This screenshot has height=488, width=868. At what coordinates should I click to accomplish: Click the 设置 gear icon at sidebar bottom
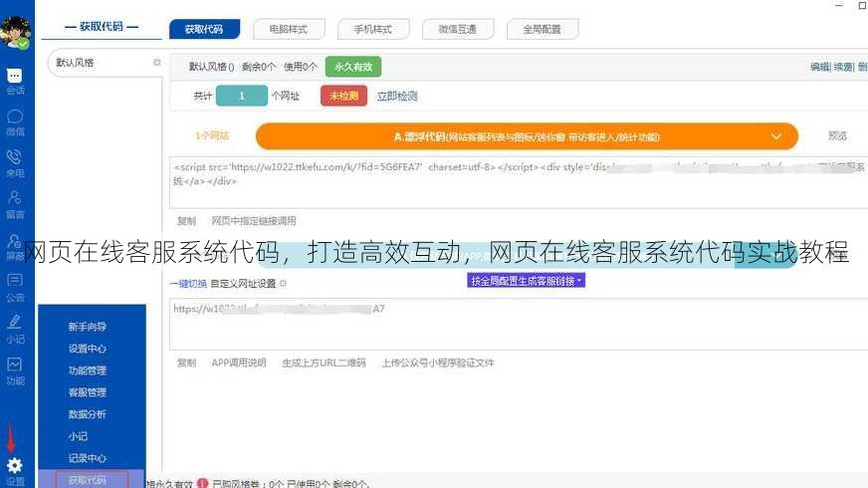(15, 465)
